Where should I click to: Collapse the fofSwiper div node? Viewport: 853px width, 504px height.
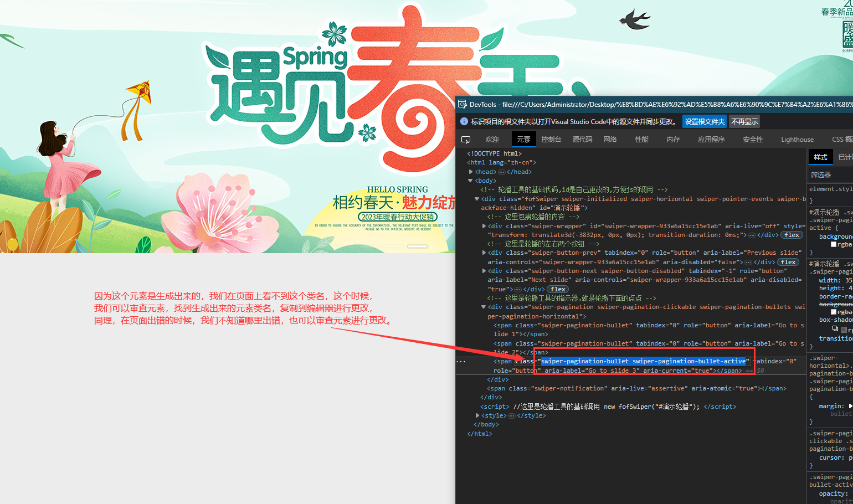477,199
